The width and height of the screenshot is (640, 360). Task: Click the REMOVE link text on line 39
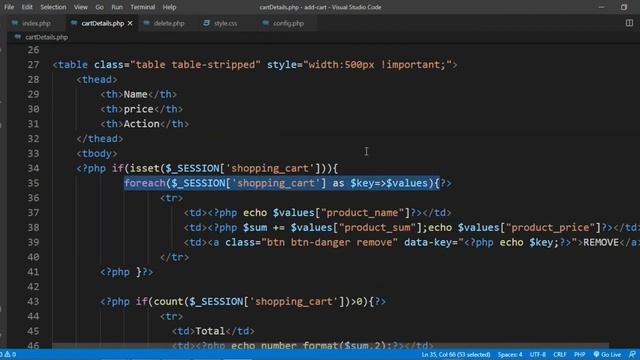point(601,242)
